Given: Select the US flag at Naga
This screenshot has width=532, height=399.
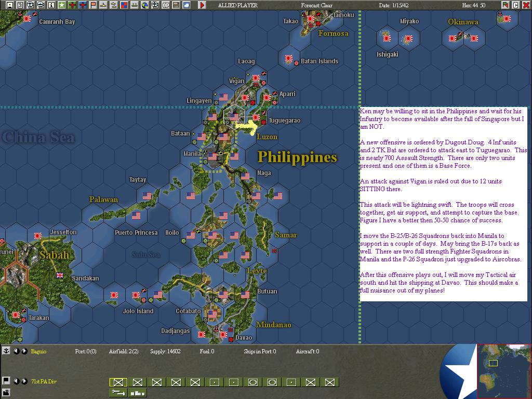Looking at the screenshot, I should pos(245,176).
